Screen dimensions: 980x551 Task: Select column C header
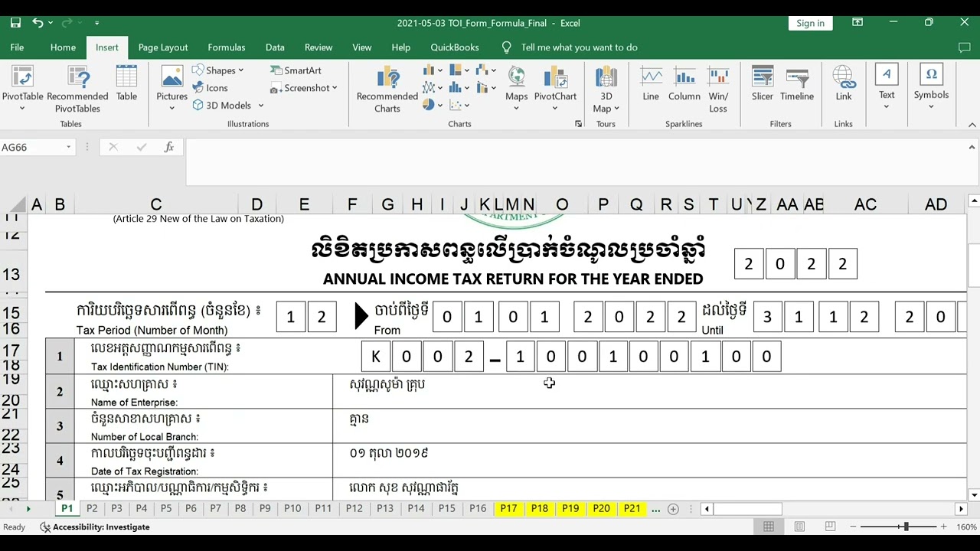click(156, 204)
